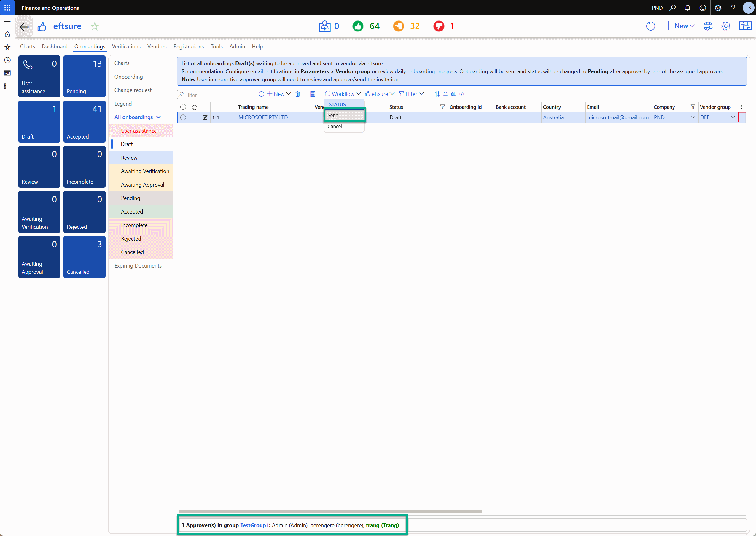Click the envelope icon in MICROSOFT PTY LTD row
This screenshot has height=536, width=756.
pos(216,117)
